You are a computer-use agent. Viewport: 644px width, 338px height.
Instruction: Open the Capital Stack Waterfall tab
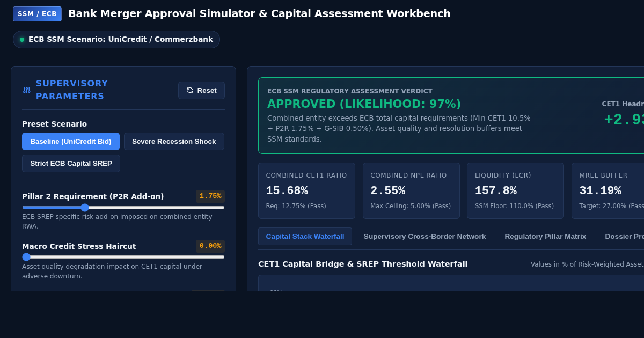(x=305, y=237)
